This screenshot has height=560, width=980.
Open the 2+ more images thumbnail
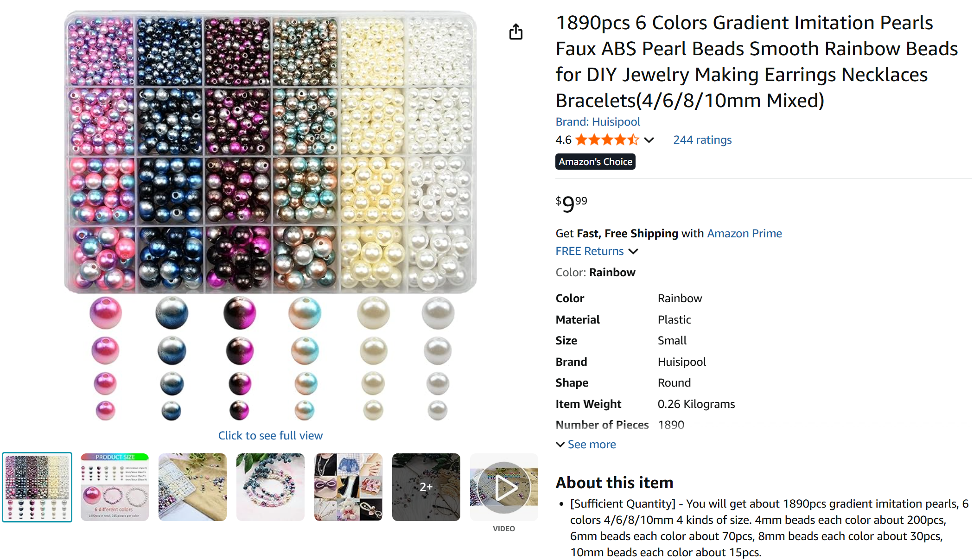[x=426, y=487]
